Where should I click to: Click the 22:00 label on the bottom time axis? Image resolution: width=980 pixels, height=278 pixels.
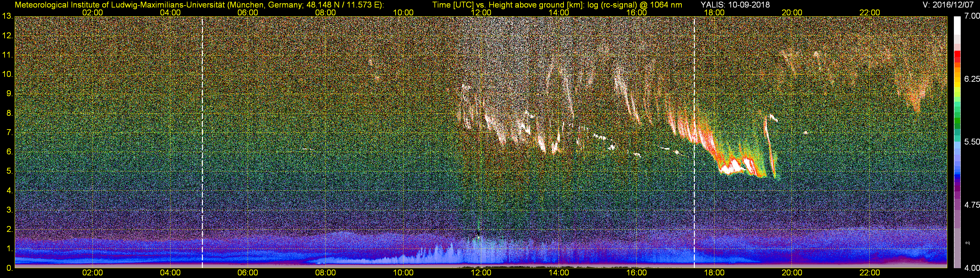pyautogui.click(x=870, y=273)
